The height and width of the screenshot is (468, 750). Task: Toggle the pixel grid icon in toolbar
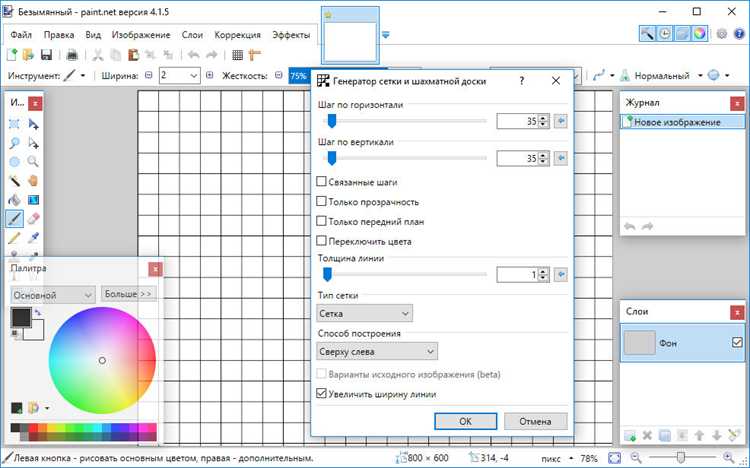pos(237,55)
